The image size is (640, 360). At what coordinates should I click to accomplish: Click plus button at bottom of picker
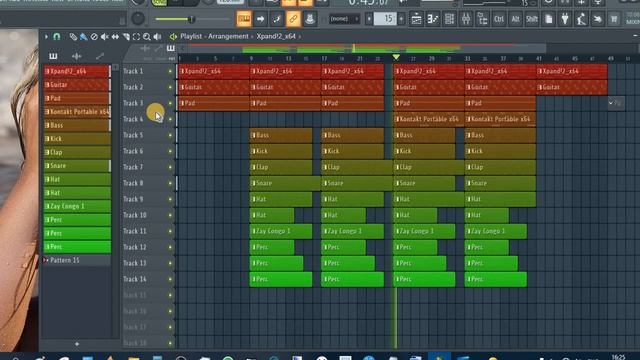[x=77, y=344]
